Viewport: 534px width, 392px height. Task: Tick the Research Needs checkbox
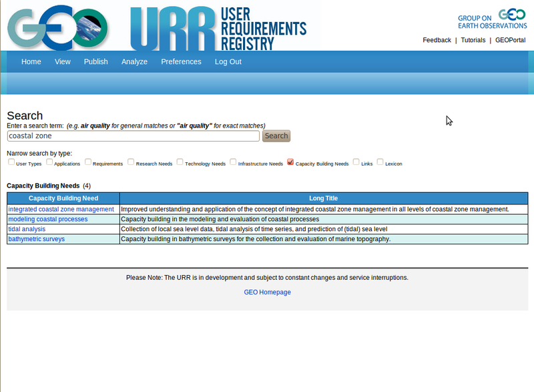click(x=131, y=162)
